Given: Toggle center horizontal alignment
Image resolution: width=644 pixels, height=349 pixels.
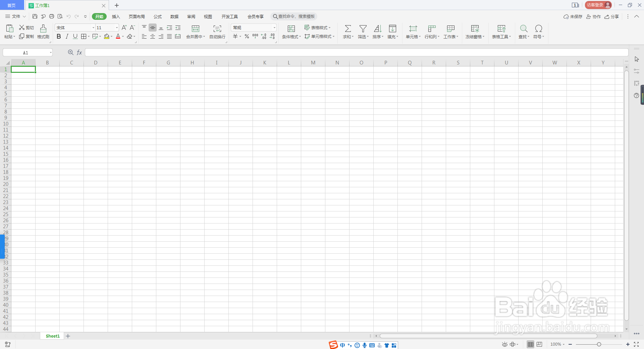Looking at the screenshot, I should (153, 36).
